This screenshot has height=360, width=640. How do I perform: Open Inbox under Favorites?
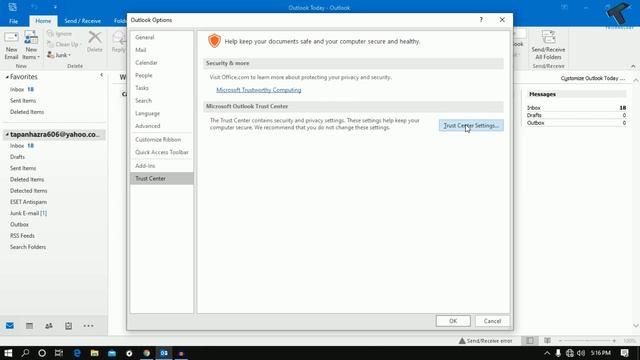[17, 89]
